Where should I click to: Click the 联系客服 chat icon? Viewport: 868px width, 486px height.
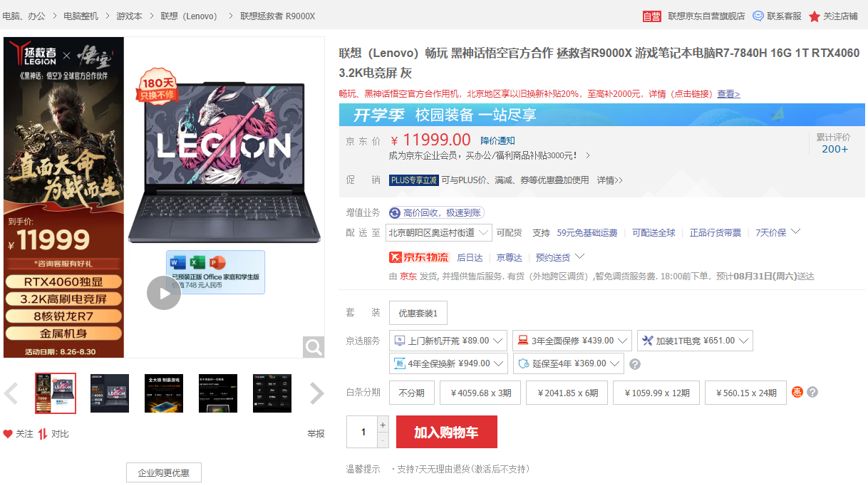758,16
